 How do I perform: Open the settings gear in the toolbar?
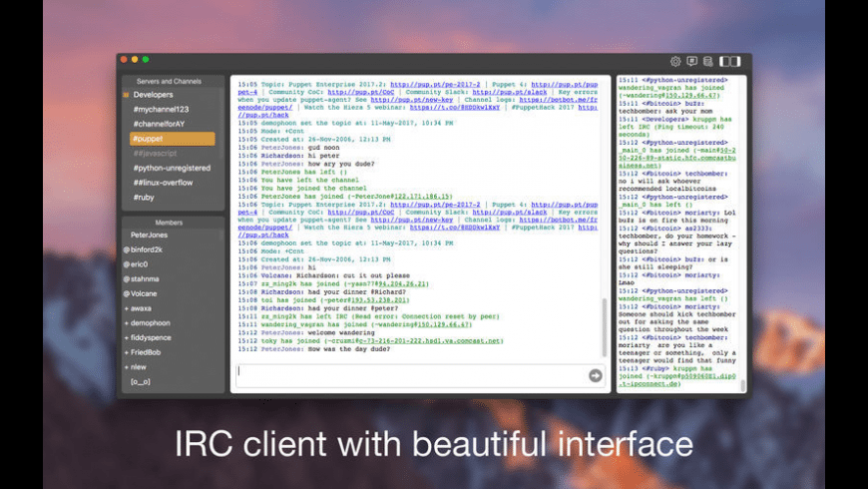675,61
